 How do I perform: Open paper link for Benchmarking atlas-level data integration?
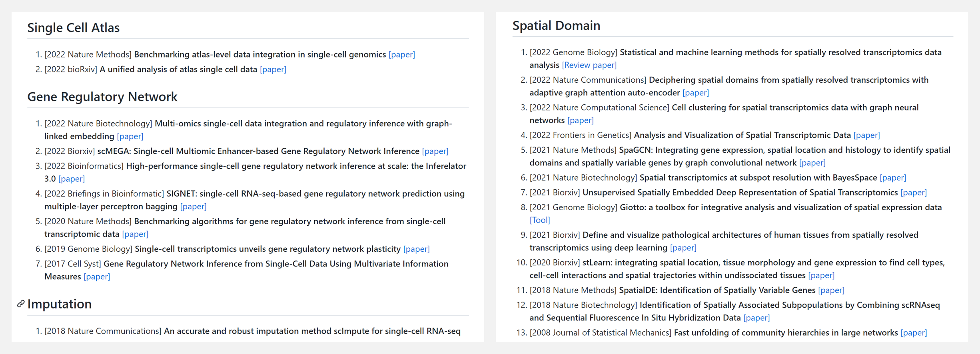pyautogui.click(x=401, y=54)
